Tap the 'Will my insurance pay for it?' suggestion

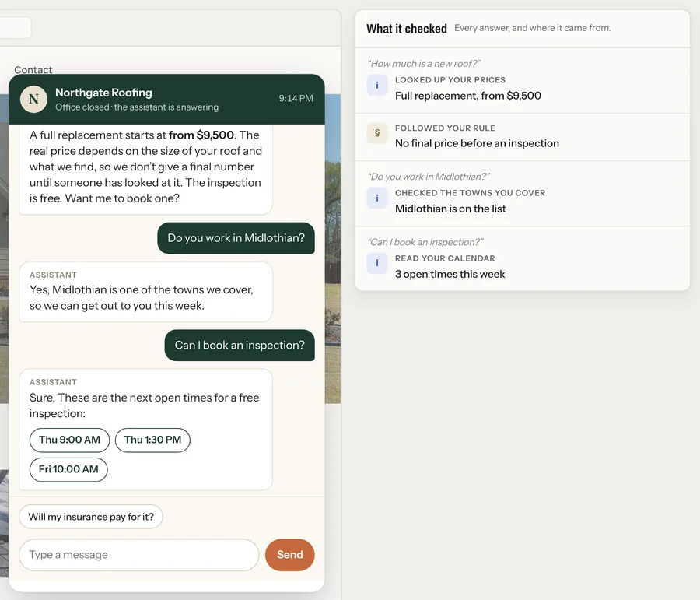pyautogui.click(x=91, y=517)
